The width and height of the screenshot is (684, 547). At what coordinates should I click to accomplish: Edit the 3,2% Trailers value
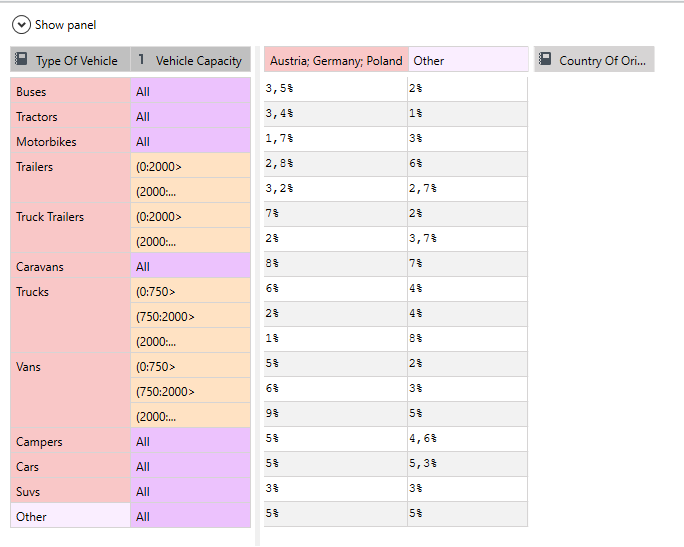[335, 189]
